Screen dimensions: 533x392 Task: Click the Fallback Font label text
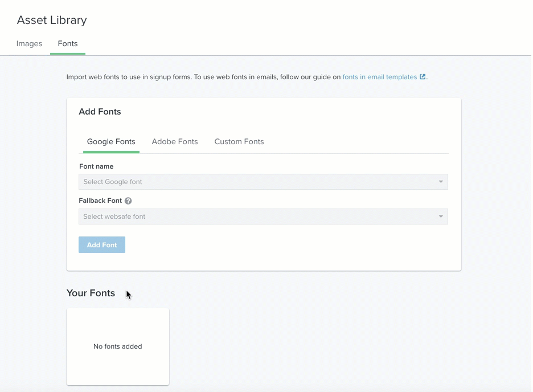(x=100, y=201)
